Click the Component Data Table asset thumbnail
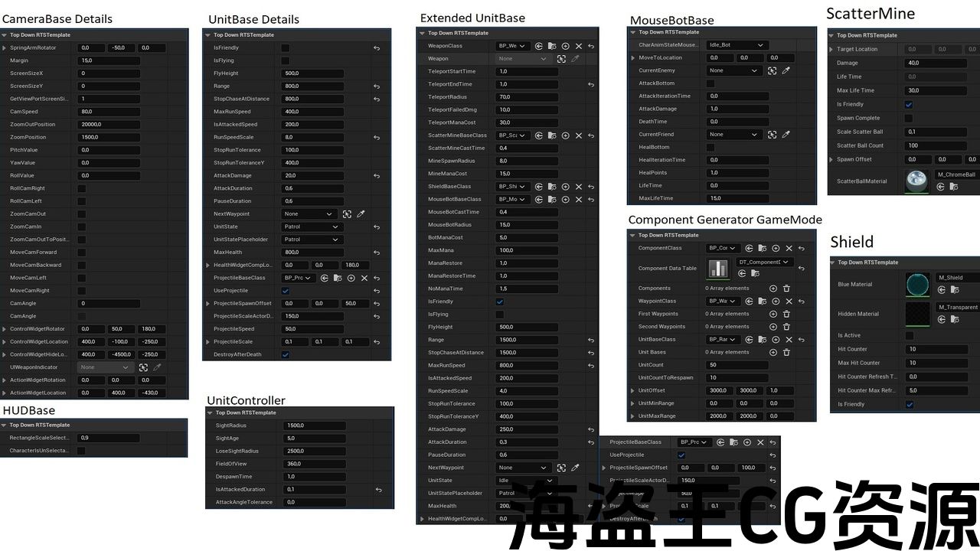980x551 pixels. click(x=718, y=269)
